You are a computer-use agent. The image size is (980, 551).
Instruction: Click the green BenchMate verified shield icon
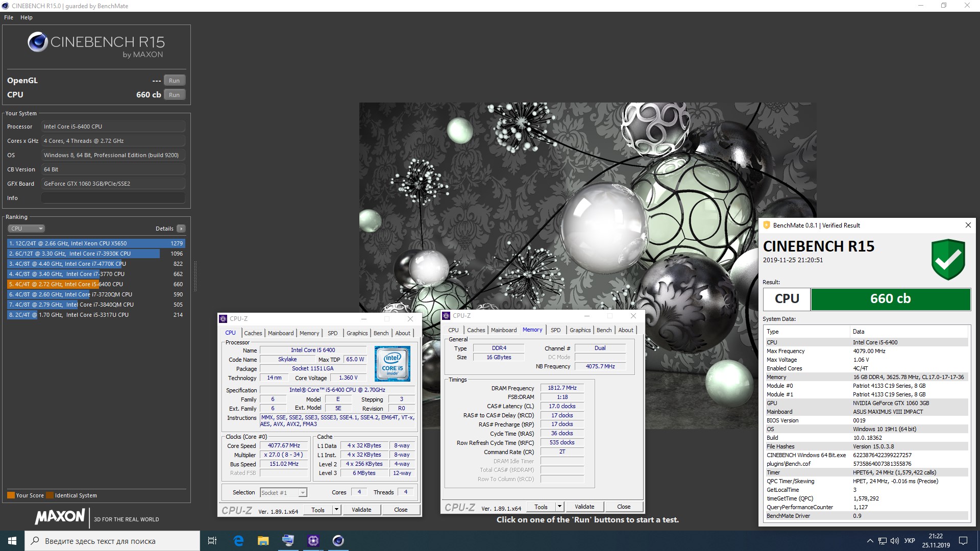click(x=948, y=259)
